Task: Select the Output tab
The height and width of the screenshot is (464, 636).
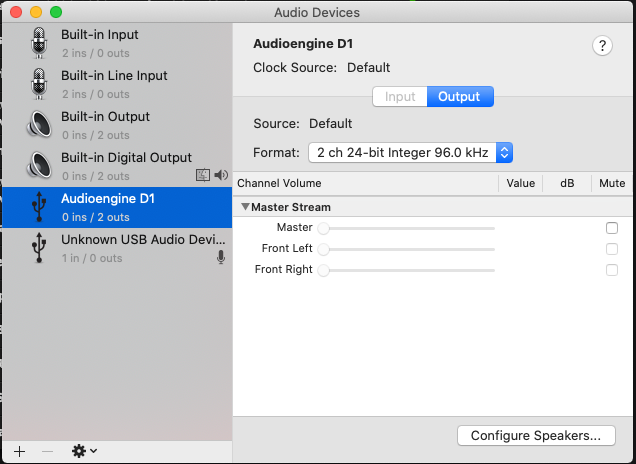Action: pos(460,97)
